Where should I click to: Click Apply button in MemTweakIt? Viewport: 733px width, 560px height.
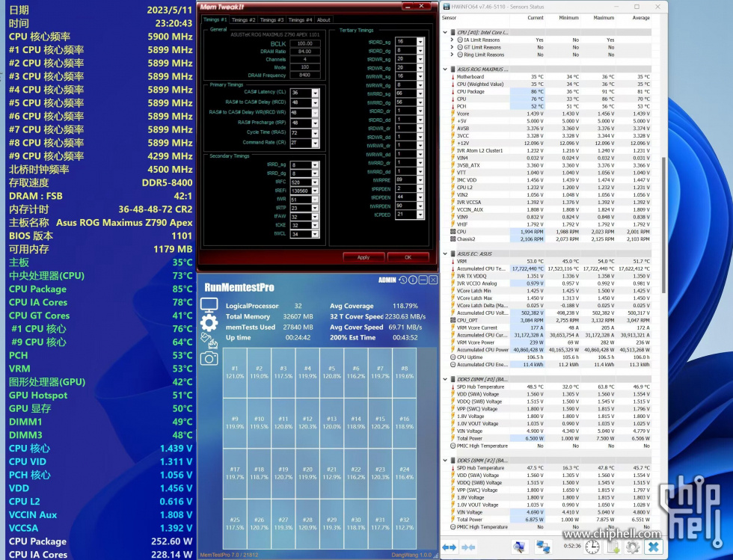pyautogui.click(x=364, y=257)
